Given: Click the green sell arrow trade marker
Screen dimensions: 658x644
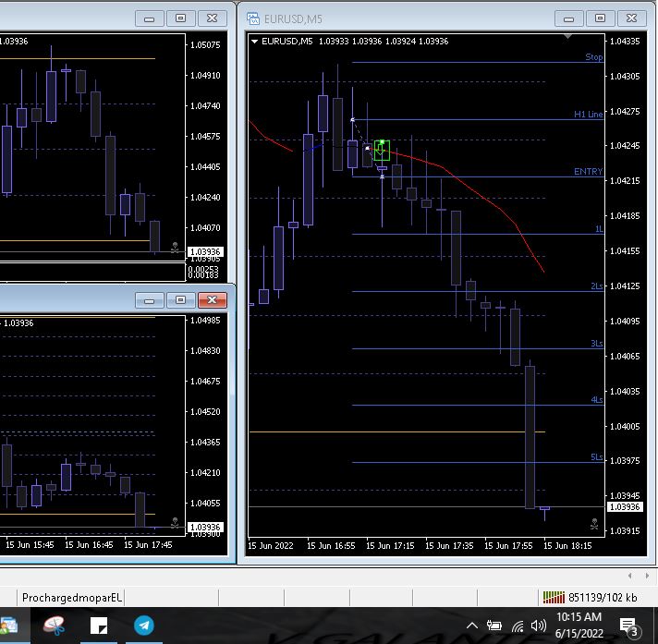Looking at the screenshot, I should pyautogui.click(x=381, y=151).
